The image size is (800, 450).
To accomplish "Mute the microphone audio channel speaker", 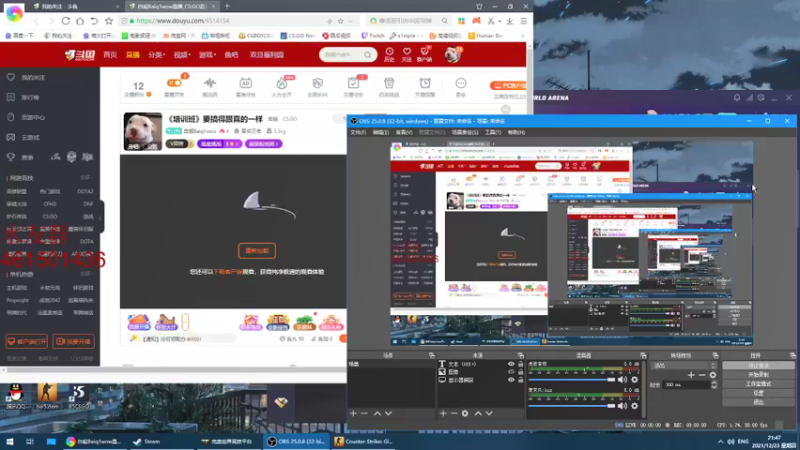I will pyautogui.click(x=622, y=406).
